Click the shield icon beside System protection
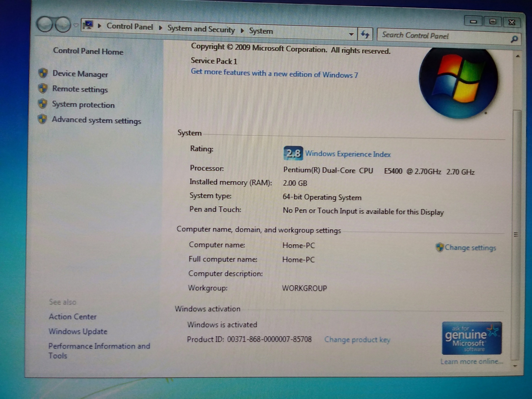The width and height of the screenshot is (532, 399). pos(43,104)
